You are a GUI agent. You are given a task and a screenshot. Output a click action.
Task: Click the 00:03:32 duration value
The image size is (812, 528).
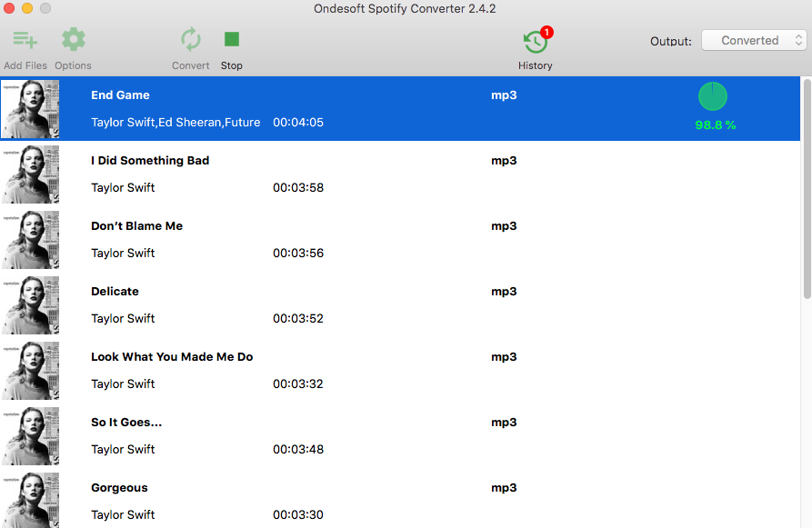tap(298, 384)
